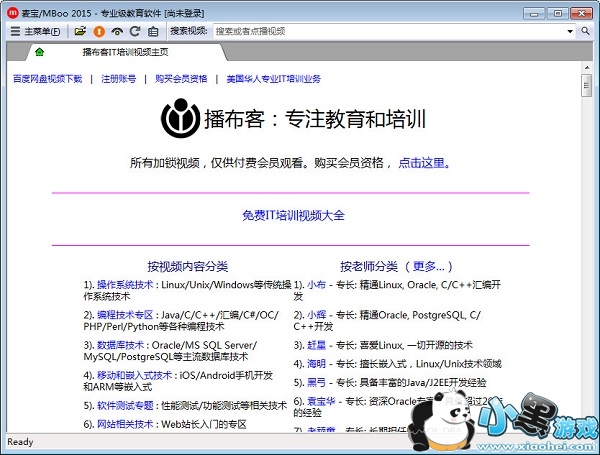This screenshot has height=455, width=600.
Task: Click the magnifier search icon
Action: (585, 31)
